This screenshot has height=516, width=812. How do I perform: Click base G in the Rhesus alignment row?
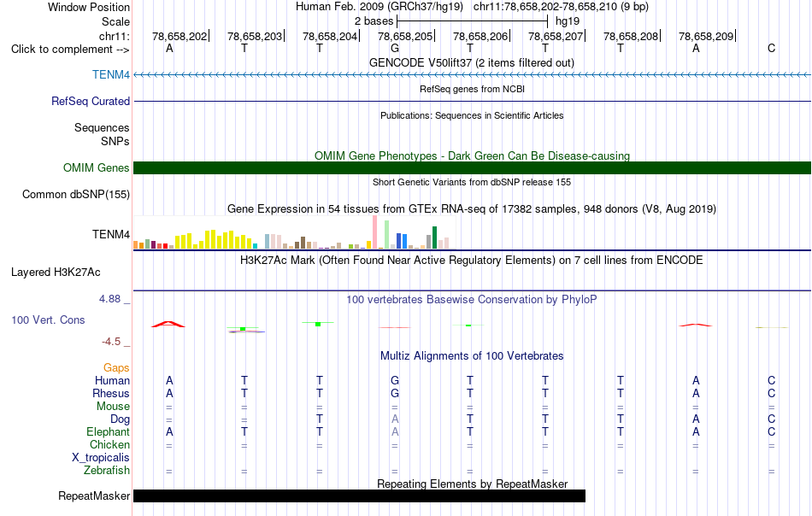[395, 394]
